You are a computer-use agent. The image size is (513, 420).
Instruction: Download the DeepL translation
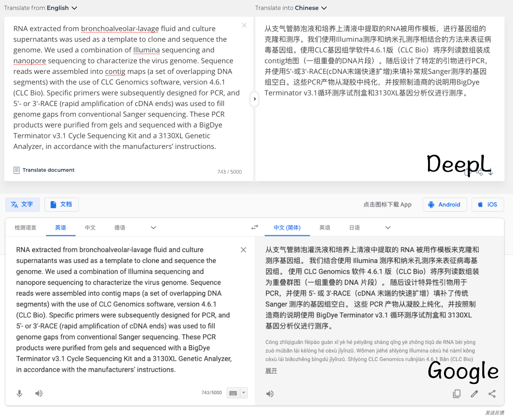click(x=491, y=172)
